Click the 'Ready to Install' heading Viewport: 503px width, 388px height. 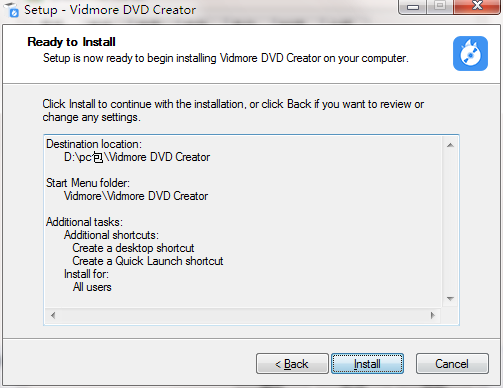point(71,42)
